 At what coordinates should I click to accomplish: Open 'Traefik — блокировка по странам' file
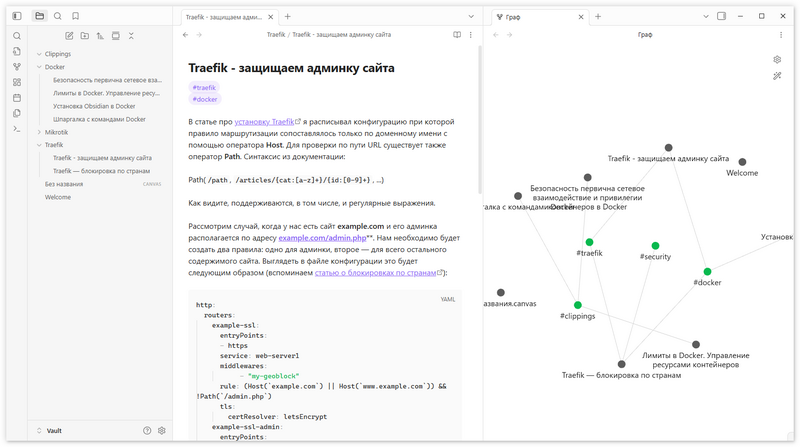(x=103, y=171)
